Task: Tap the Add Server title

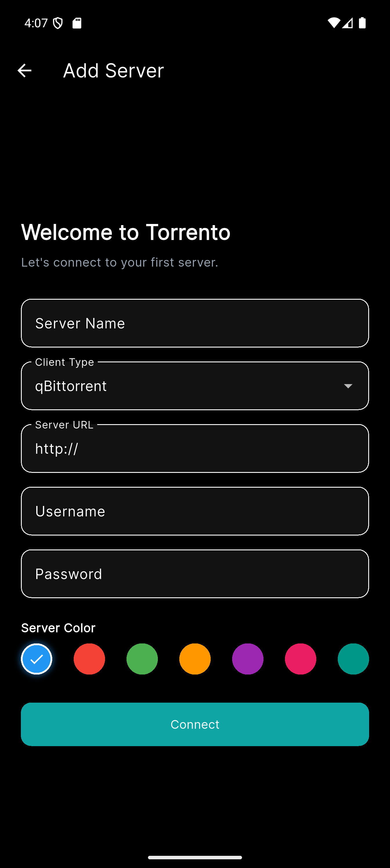Action: [x=113, y=70]
